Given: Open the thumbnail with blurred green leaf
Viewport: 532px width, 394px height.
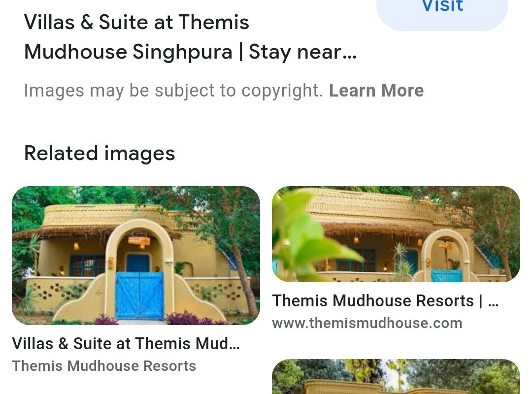Looking at the screenshot, I should pyautogui.click(x=396, y=234).
